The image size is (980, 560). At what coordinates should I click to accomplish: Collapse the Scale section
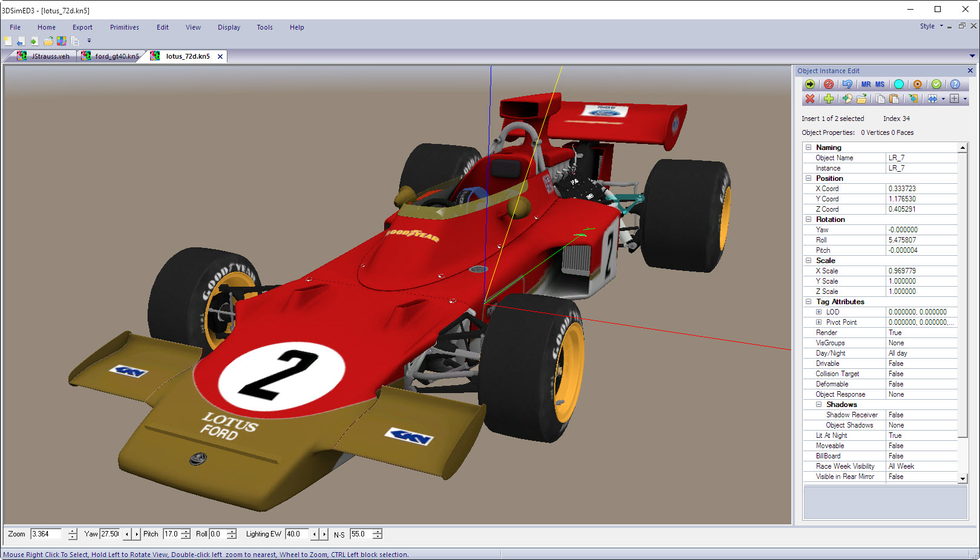[x=808, y=261]
